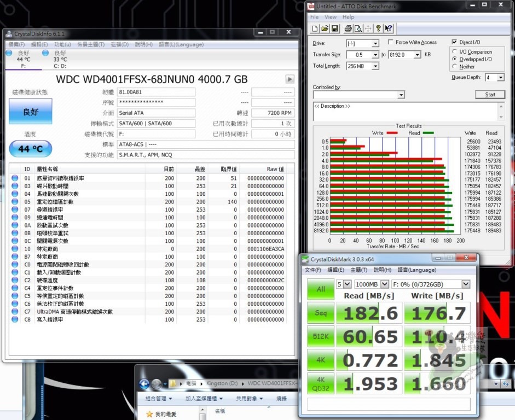
Task: Uncheck the Direct I/O checkbox
Action: pyautogui.click(x=454, y=42)
